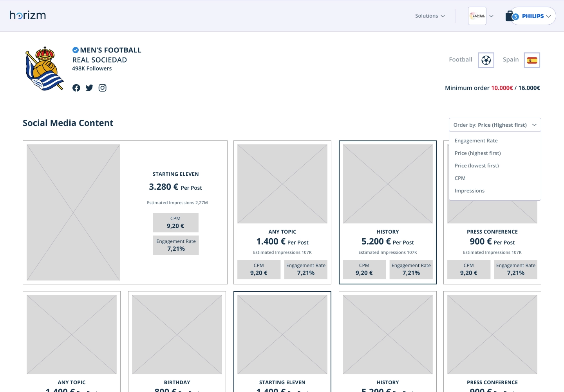Click the Capital brand logo
The width and height of the screenshot is (564, 392).
click(477, 16)
